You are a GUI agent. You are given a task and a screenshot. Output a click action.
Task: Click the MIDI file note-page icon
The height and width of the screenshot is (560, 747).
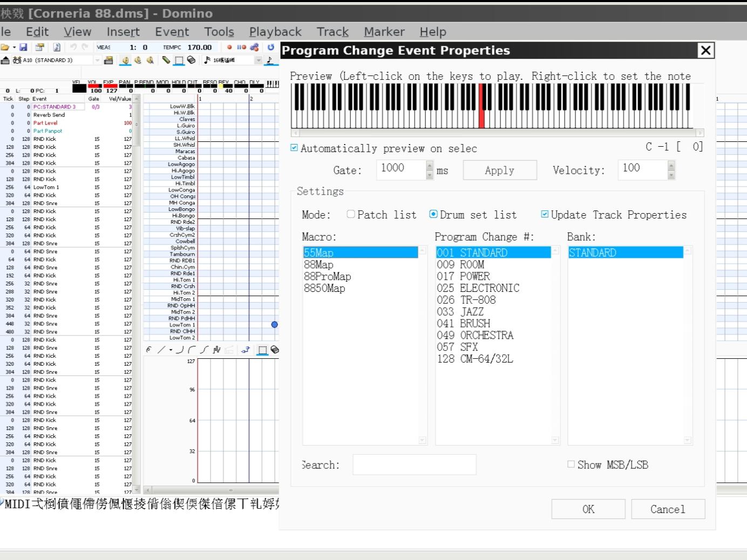tap(57, 47)
